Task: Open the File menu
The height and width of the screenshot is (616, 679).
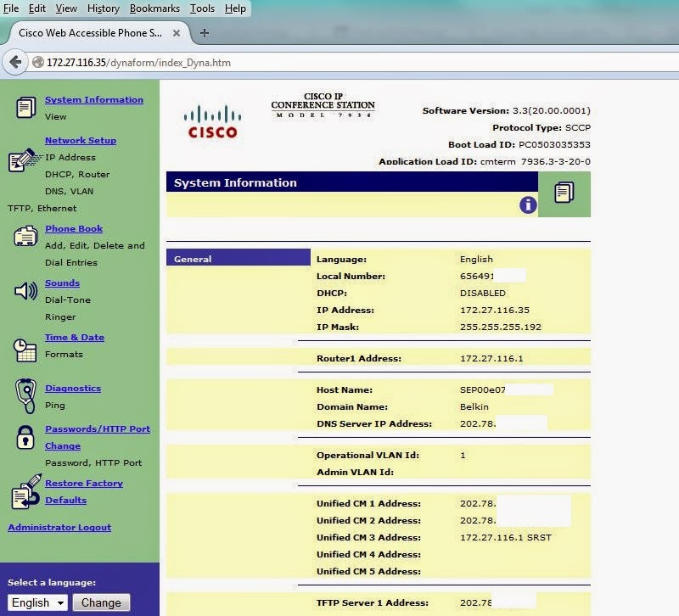Action: [x=11, y=8]
